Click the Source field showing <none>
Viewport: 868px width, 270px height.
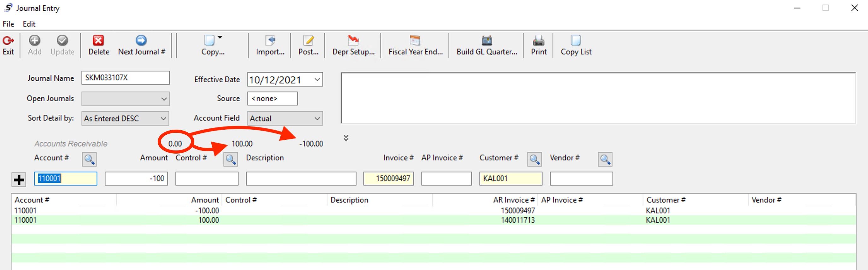coord(272,98)
